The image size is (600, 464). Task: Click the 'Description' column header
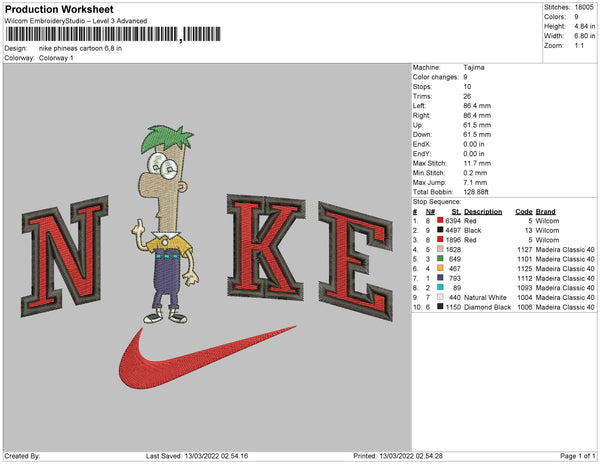483,212
